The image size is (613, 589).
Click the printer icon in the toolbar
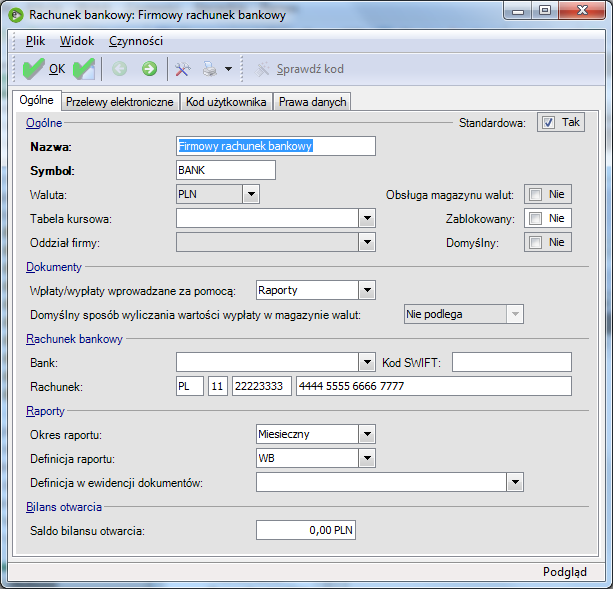coord(210,69)
